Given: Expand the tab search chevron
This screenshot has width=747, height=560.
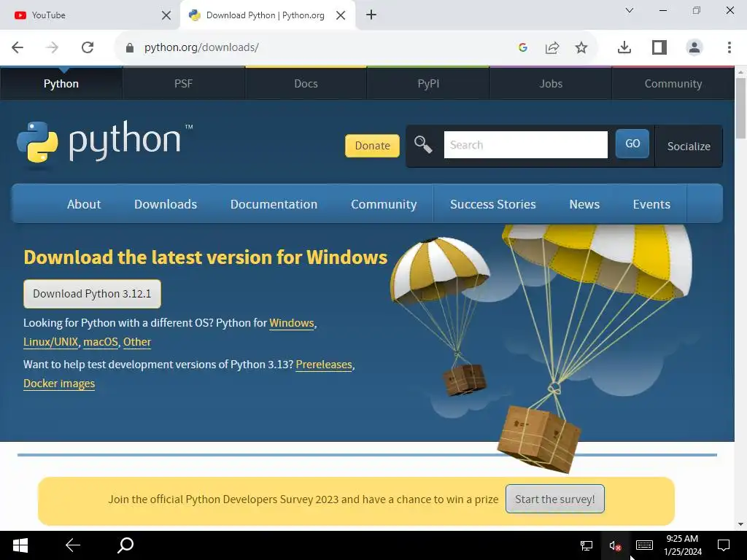Looking at the screenshot, I should pyautogui.click(x=630, y=10).
